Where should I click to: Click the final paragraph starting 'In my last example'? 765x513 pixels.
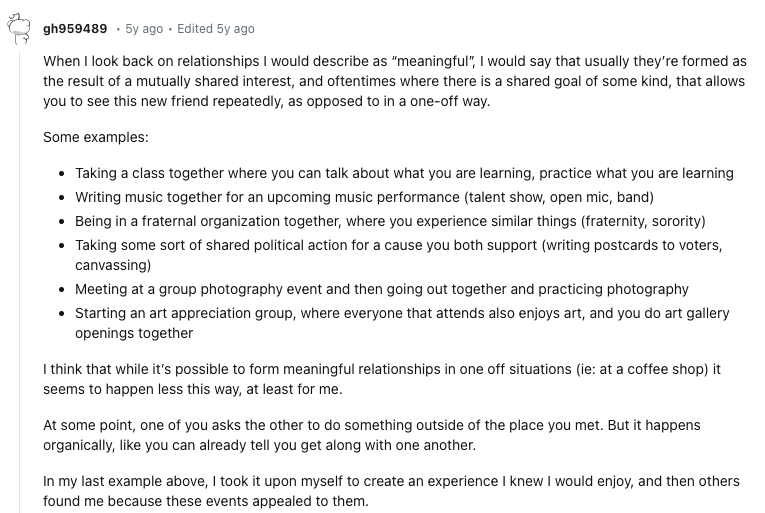(391, 491)
